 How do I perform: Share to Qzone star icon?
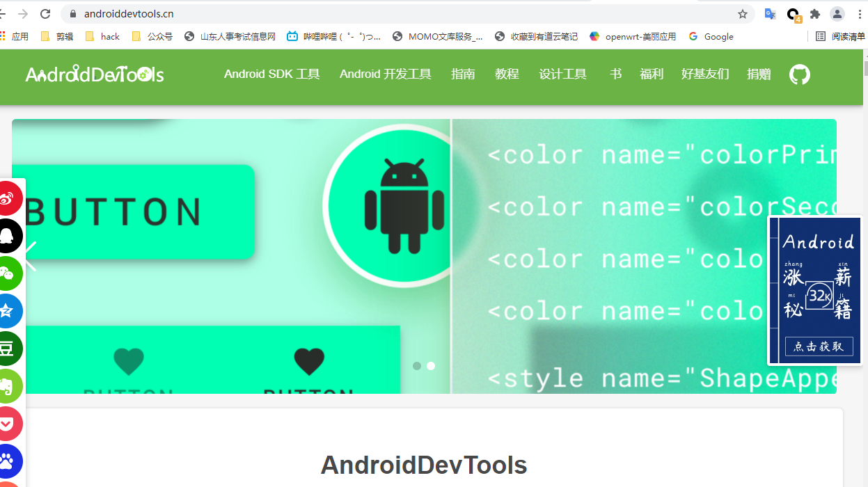(9, 312)
